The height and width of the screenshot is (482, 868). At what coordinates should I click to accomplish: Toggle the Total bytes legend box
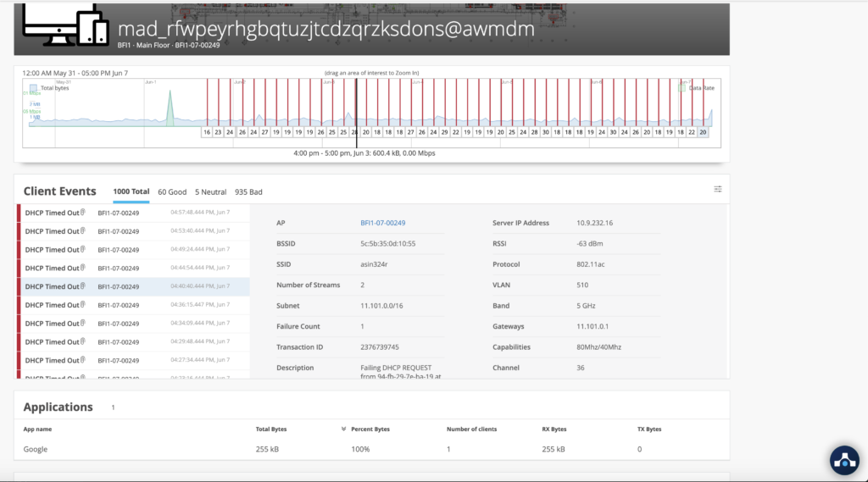pyautogui.click(x=34, y=88)
